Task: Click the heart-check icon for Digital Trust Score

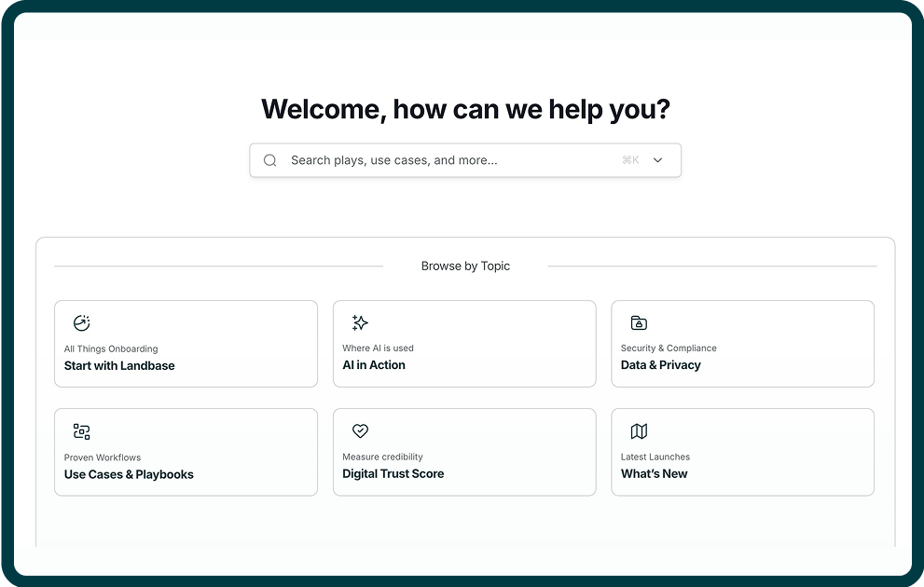Action: click(x=360, y=431)
